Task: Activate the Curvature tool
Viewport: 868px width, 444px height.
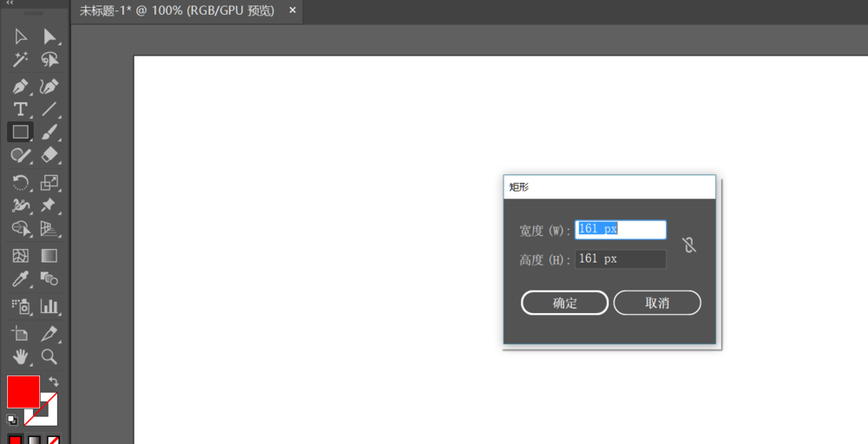Action: click(49, 87)
